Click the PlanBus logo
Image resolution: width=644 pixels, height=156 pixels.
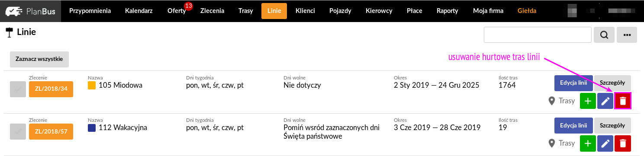pos(30,11)
